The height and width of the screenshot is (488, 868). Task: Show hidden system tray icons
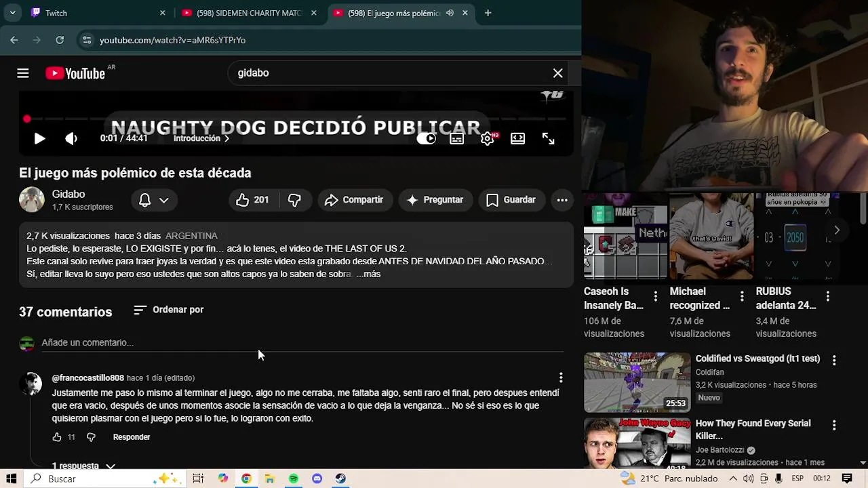pyautogui.click(x=733, y=479)
